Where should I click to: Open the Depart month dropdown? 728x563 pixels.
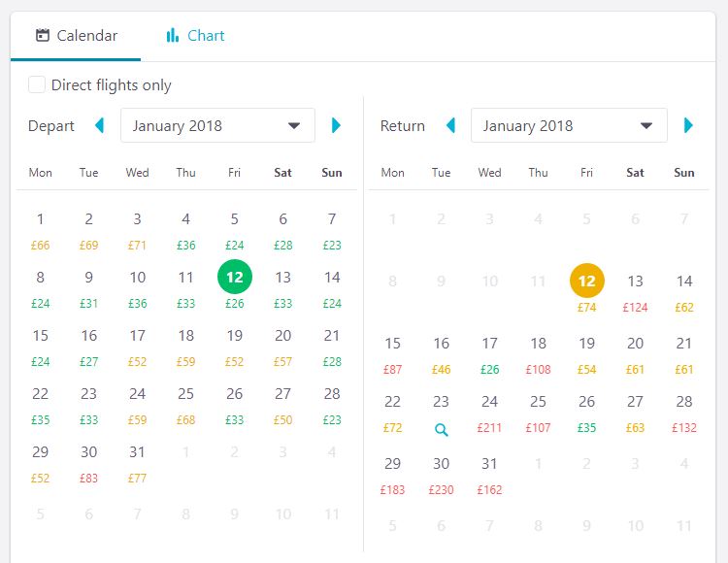tap(217, 125)
